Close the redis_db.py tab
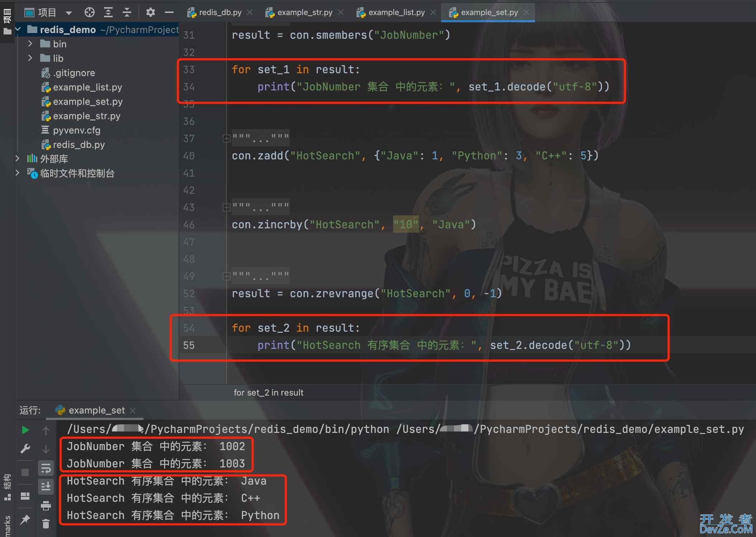The height and width of the screenshot is (537, 756). click(x=250, y=13)
